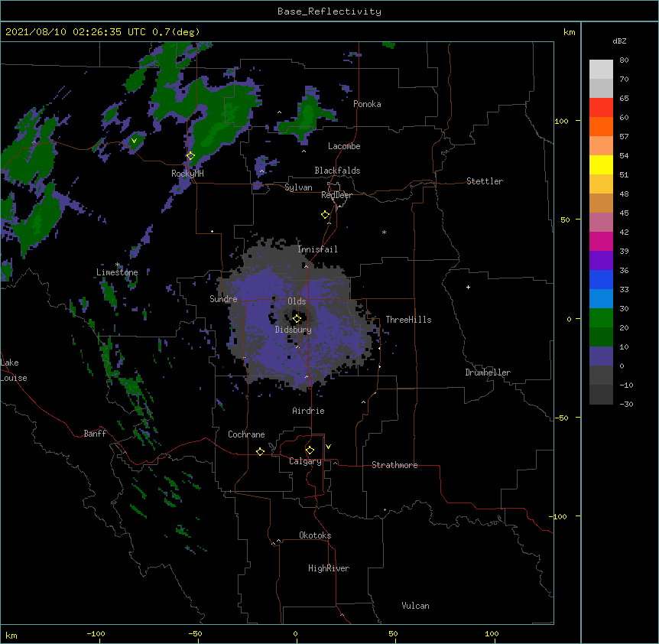Click the Didsbury city label
Viewport: 659px width, 644px height.
click(x=294, y=330)
